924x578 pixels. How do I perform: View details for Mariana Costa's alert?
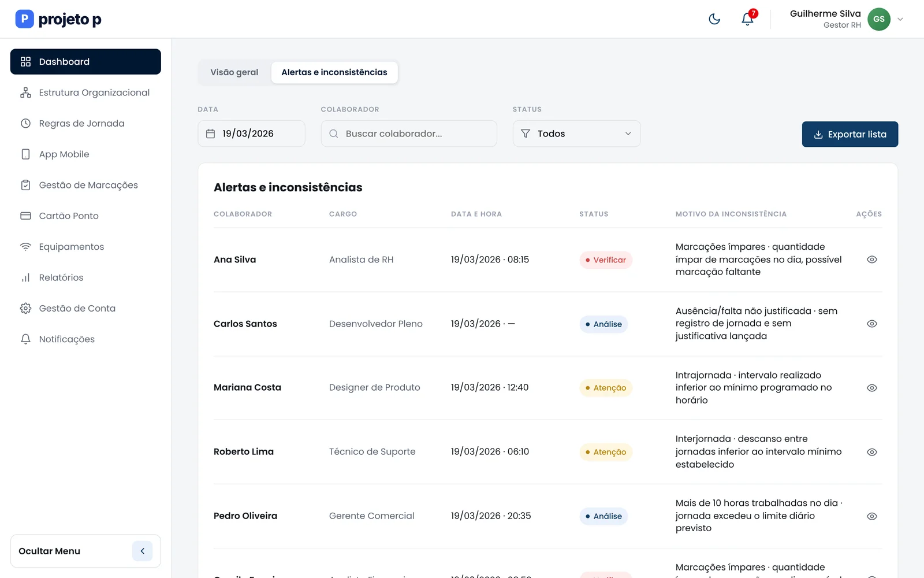tap(872, 388)
